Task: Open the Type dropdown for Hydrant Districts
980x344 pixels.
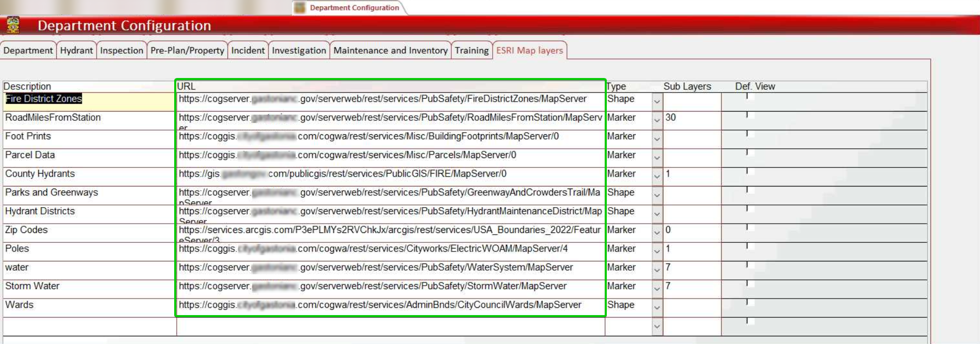Action: coord(657,214)
